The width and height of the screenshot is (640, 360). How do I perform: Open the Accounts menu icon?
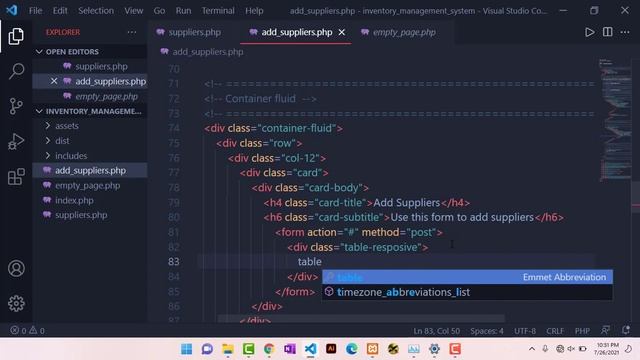point(16,269)
